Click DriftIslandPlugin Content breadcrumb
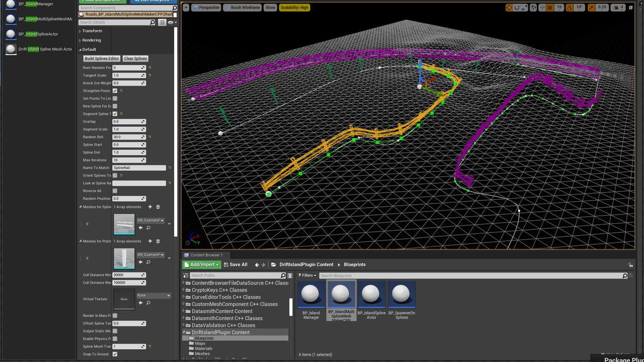The width and height of the screenshot is (644, 362). (x=306, y=264)
